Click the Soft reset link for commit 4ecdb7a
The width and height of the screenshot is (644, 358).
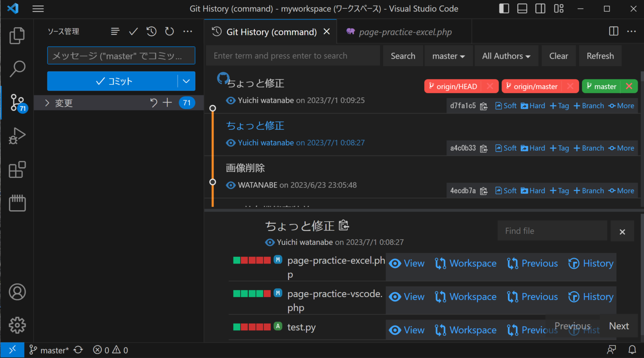[x=505, y=190]
